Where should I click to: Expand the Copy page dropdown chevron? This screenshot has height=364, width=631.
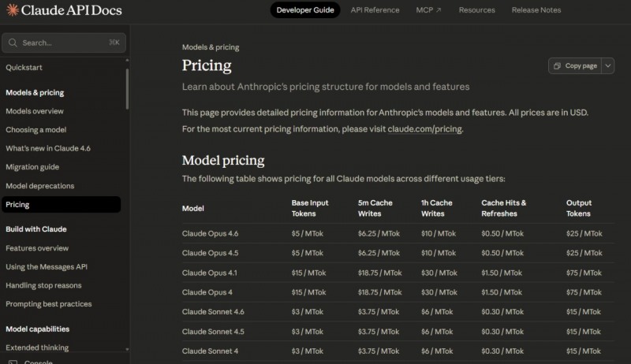(x=607, y=66)
